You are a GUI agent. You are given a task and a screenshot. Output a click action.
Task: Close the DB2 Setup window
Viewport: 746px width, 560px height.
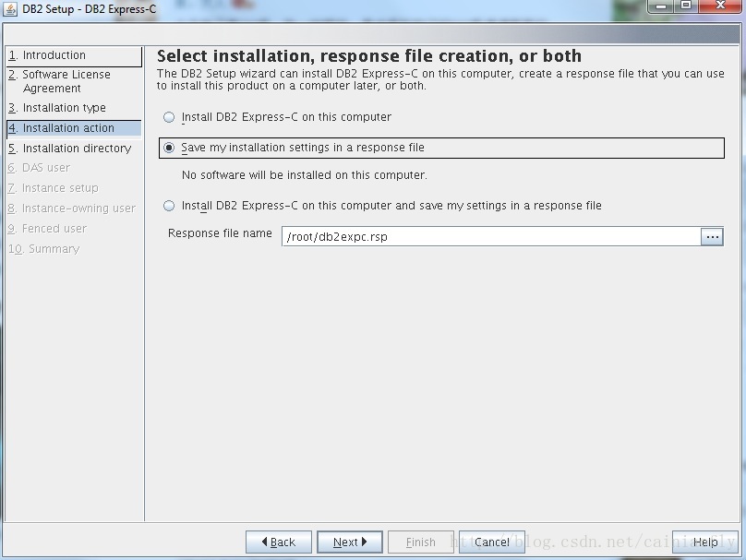pos(720,6)
